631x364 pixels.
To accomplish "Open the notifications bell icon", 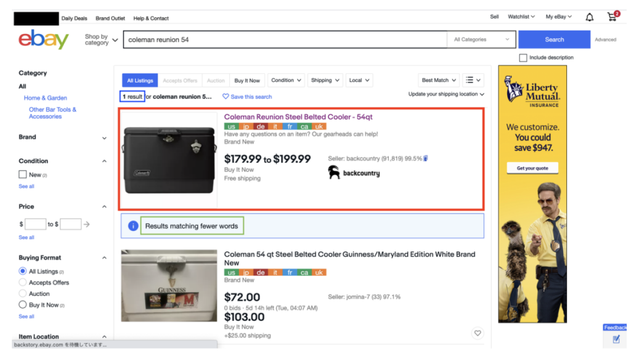I will (589, 17).
